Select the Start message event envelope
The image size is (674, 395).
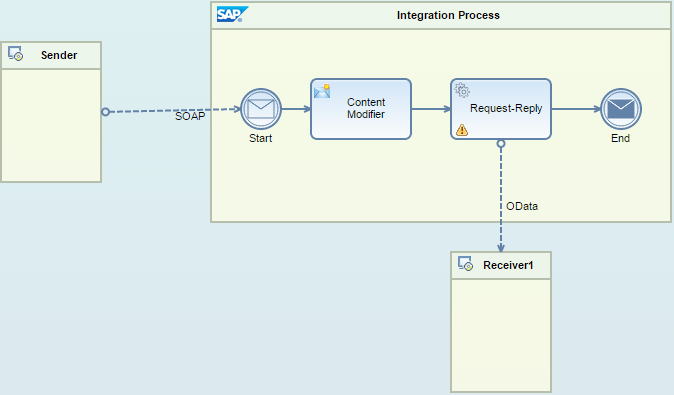click(261, 109)
